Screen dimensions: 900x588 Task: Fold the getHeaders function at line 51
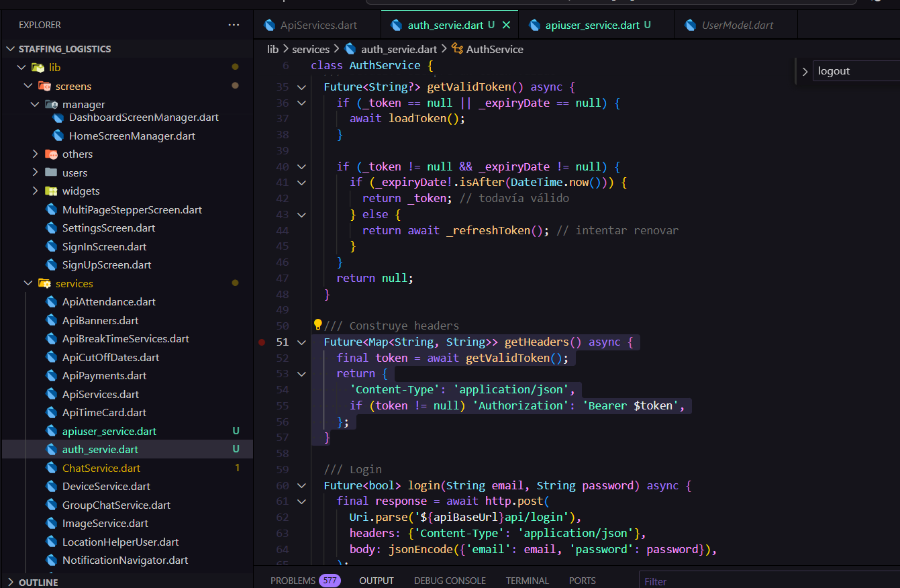coord(301,342)
